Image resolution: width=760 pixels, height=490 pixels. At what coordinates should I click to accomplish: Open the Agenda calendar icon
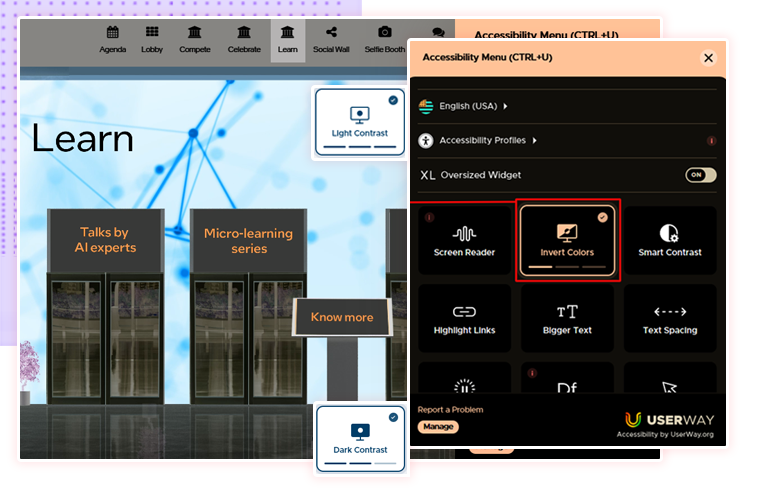112,39
